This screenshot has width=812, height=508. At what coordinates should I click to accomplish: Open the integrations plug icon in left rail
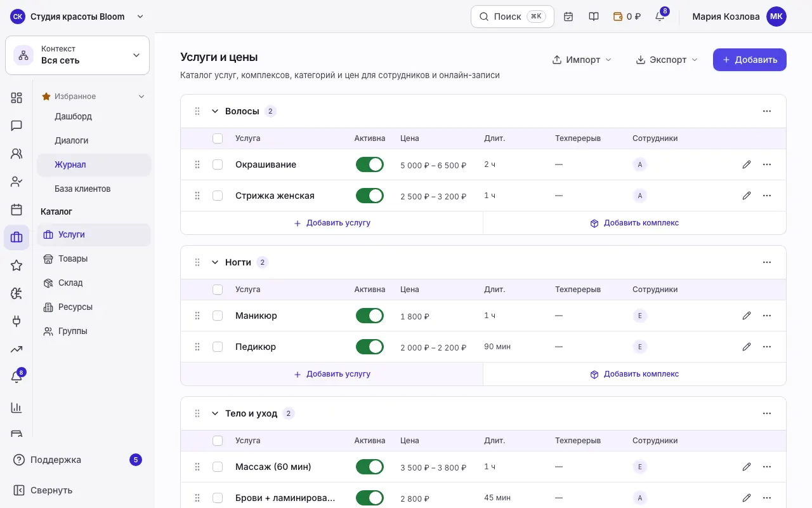tap(16, 321)
